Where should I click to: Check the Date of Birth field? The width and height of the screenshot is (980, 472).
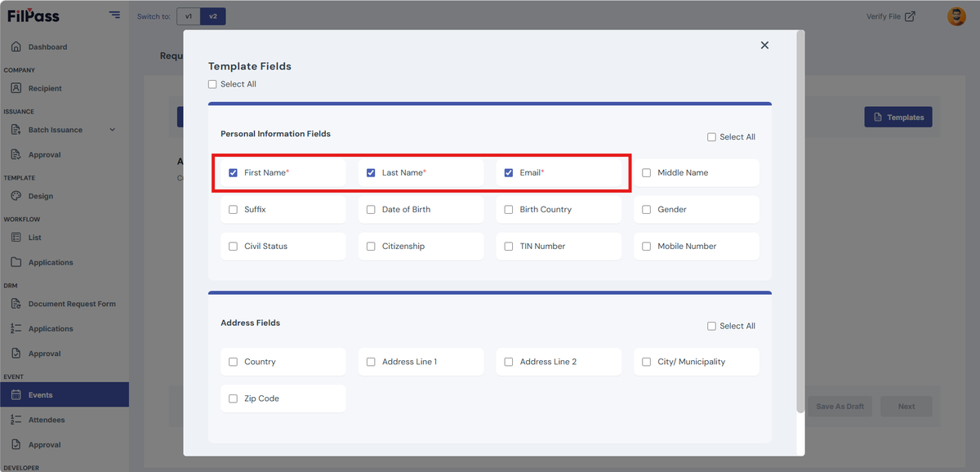(371, 210)
